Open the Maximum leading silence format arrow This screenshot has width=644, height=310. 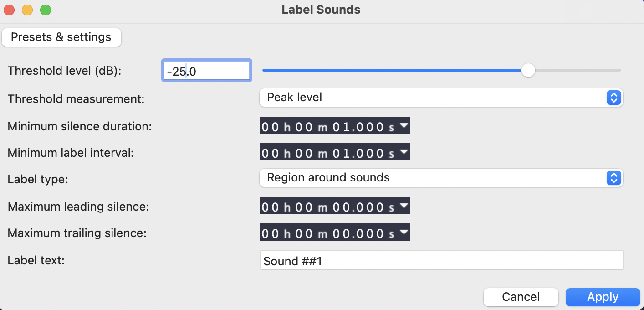(x=404, y=206)
